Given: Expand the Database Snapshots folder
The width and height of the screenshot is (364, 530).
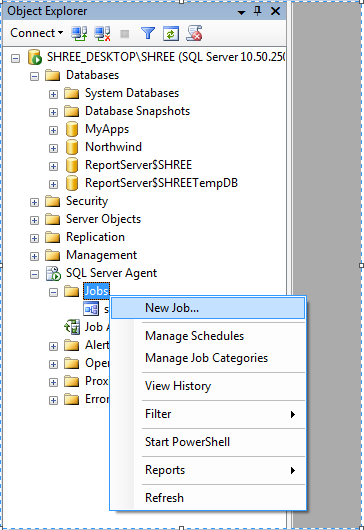Looking at the screenshot, I should 53,112.
